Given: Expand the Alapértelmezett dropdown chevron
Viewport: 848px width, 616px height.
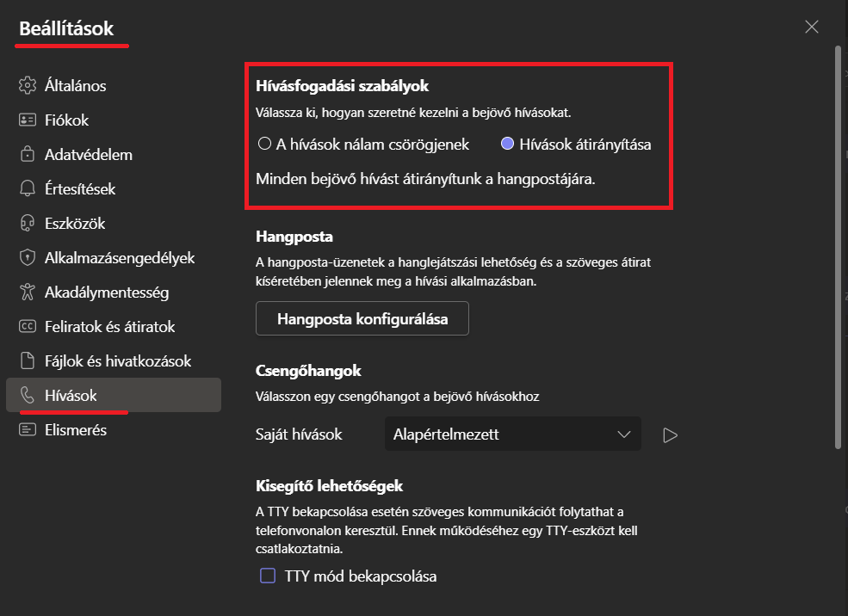Looking at the screenshot, I should pyautogui.click(x=624, y=434).
